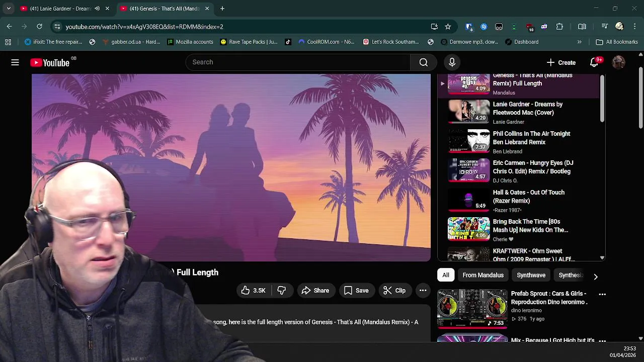
Task: Select the Synthwave chip
Action: pyautogui.click(x=531, y=276)
